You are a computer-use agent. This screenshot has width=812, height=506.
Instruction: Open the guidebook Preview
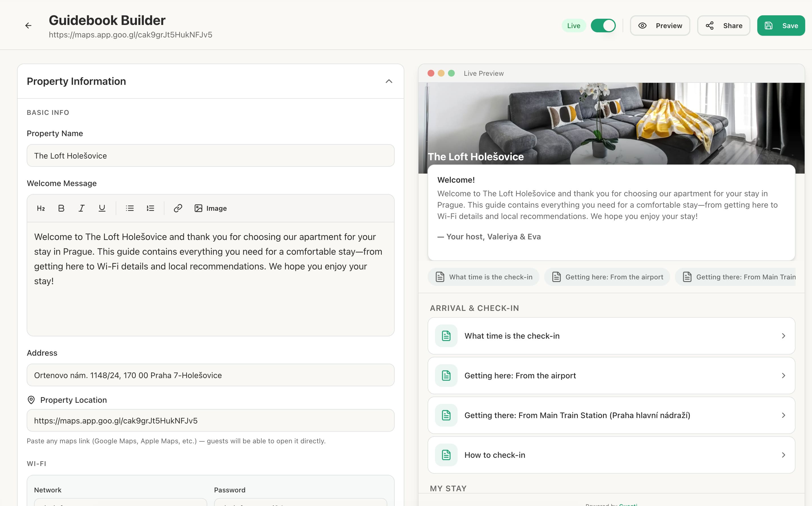(660, 25)
